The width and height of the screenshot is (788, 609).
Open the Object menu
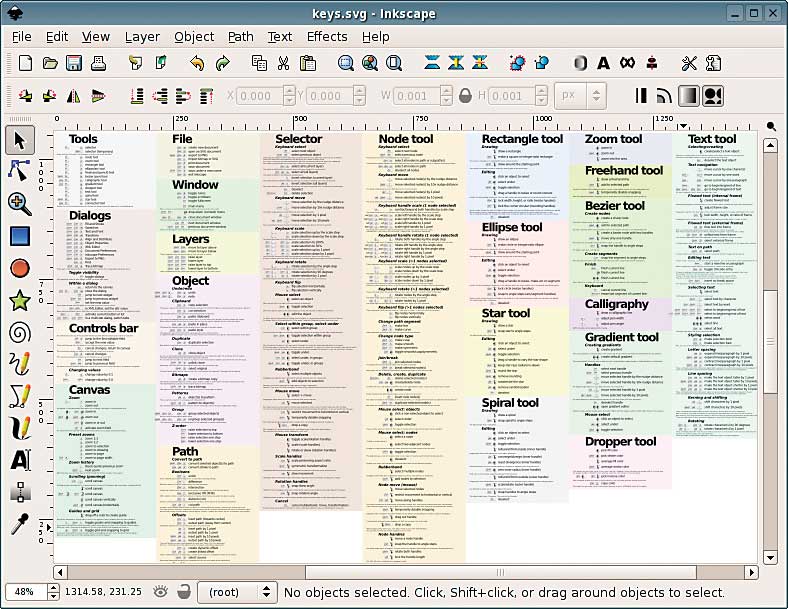(194, 37)
